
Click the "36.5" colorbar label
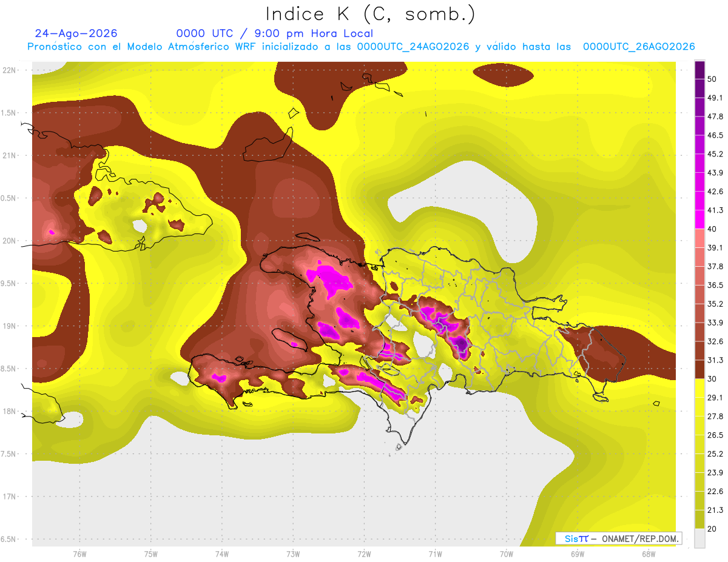715,285
